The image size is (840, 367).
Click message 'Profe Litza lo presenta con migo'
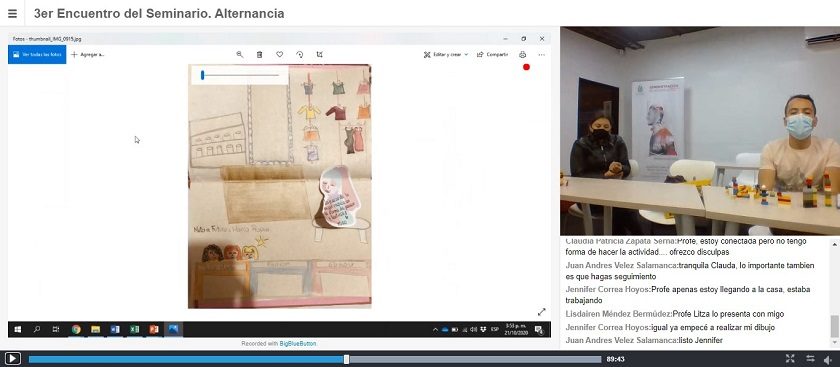728,314
